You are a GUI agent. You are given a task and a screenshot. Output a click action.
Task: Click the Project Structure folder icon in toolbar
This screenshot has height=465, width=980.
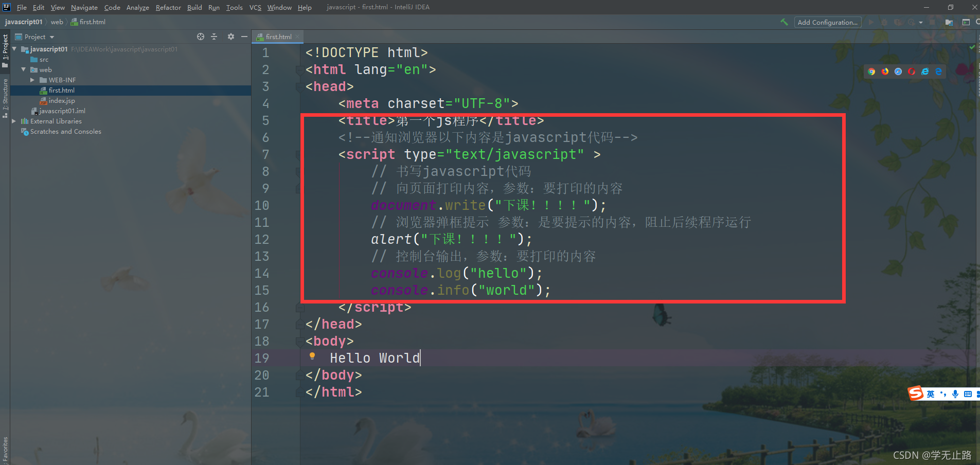tap(949, 22)
